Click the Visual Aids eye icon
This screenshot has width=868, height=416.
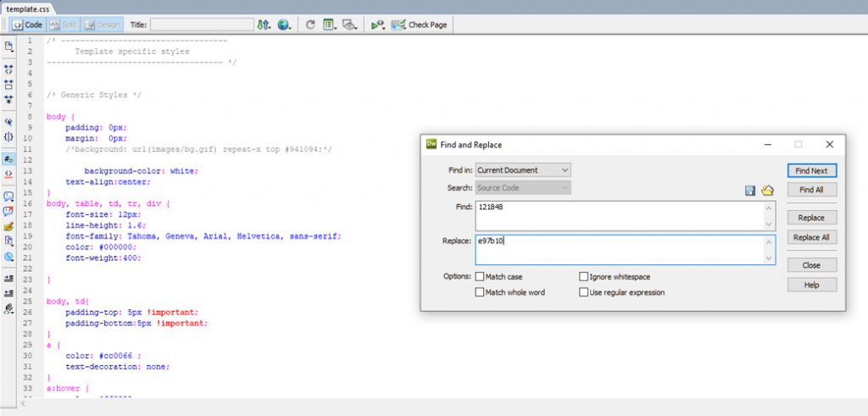(348, 25)
